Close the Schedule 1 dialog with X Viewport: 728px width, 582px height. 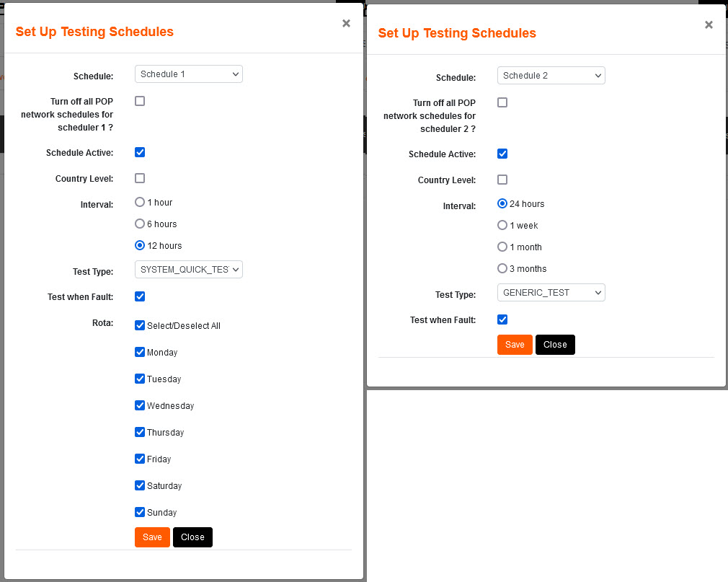(x=346, y=24)
